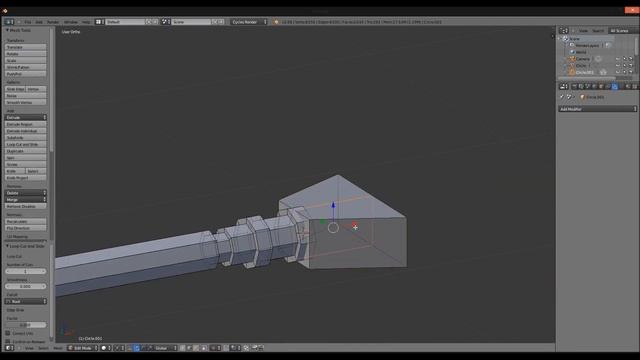Click the Subdivide button
The height and width of the screenshot is (360, 640).
(x=26, y=138)
